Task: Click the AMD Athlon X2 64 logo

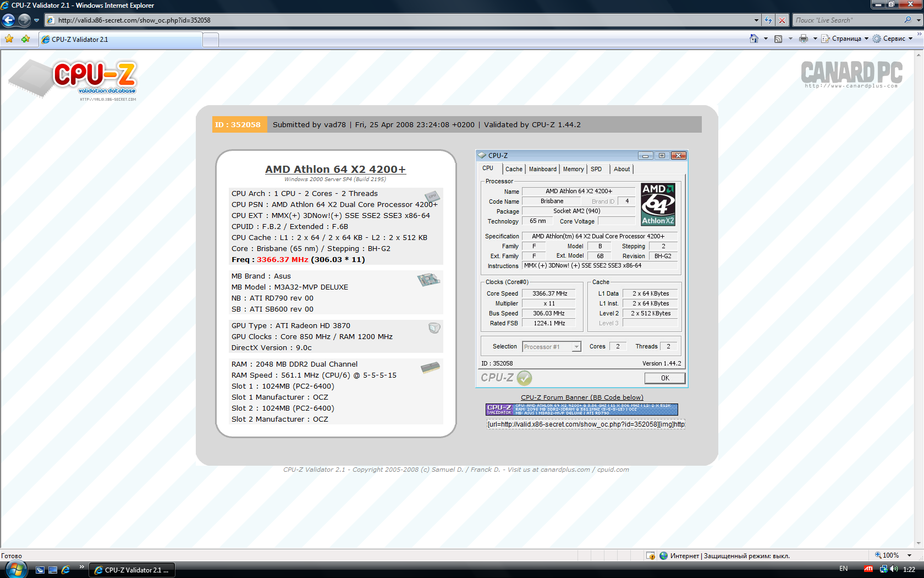Action: click(658, 204)
